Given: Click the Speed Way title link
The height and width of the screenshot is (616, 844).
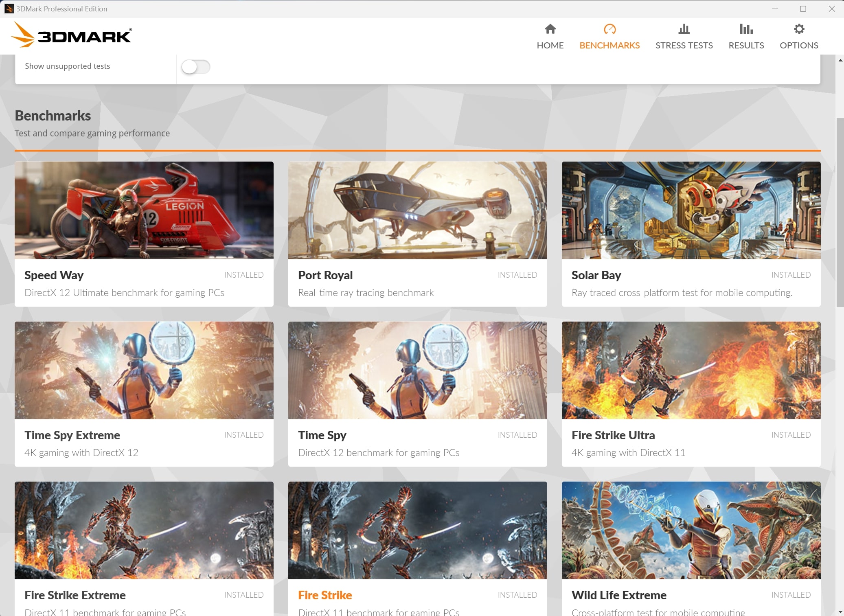Looking at the screenshot, I should pyautogui.click(x=54, y=275).
